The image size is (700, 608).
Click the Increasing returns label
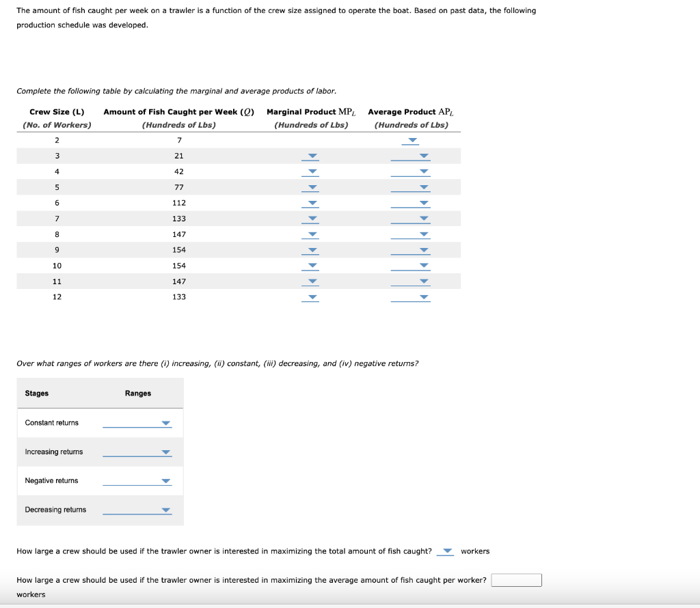click(x=54, y=452)
